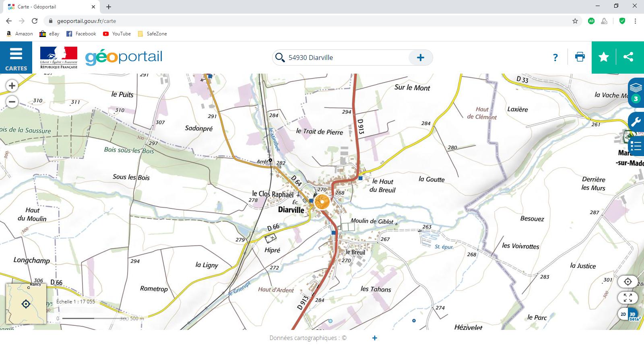Click the les Tahons map label

pyautogui.click(x=376, y=289)
